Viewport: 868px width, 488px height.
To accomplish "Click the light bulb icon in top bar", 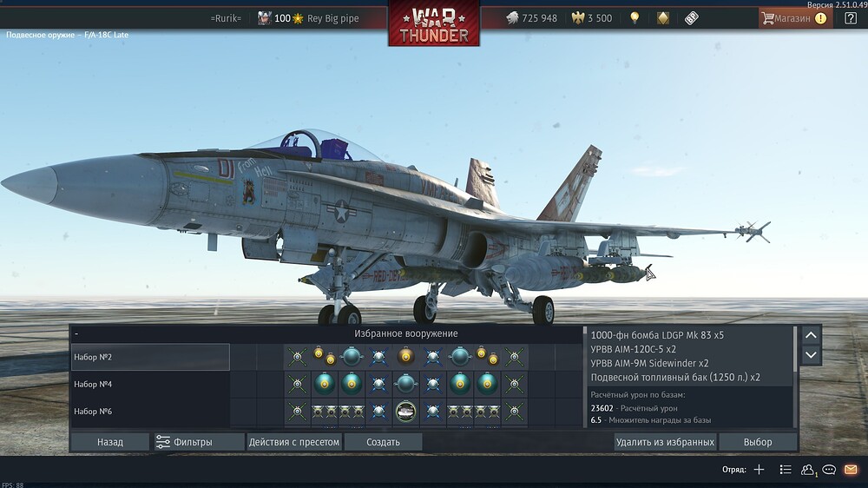I will coord(635,18).
